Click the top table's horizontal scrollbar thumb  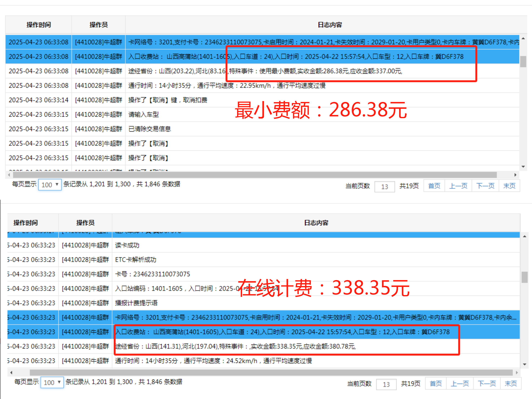click(255, 175)
